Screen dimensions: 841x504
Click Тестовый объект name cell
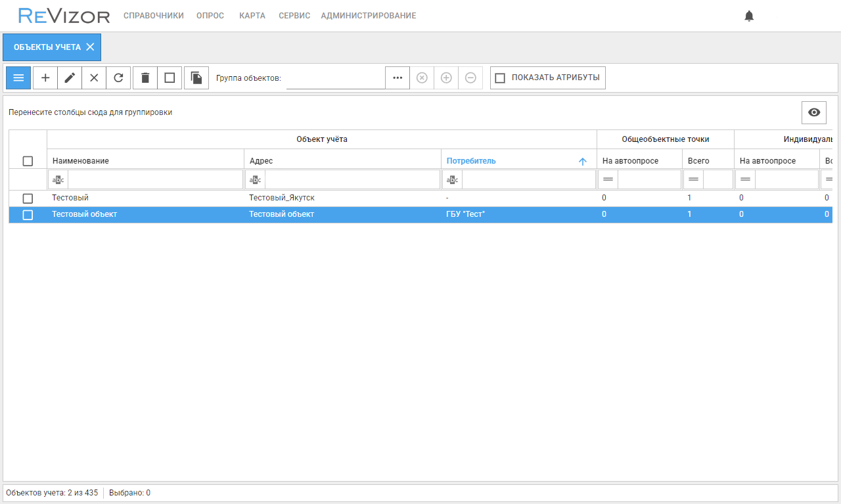point(84,214)
